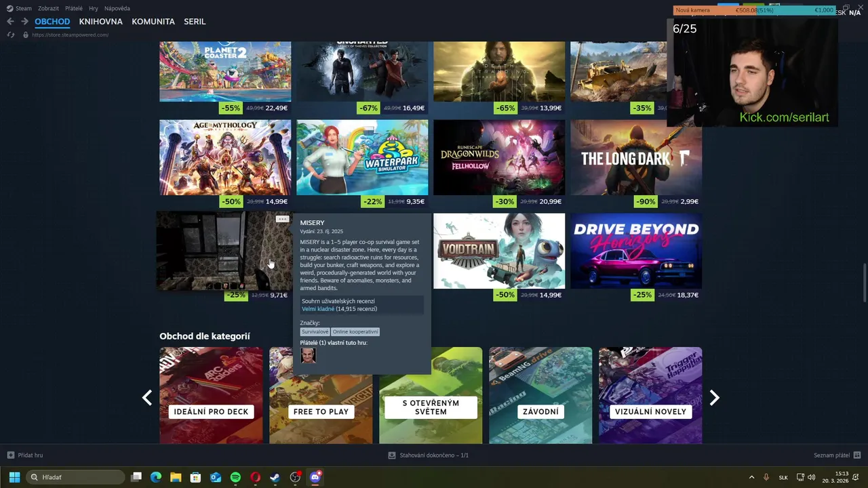868x488 pixels.
Task: Click the -55% discount badge of Planet Coaster 2
Action: pos(231,108)
